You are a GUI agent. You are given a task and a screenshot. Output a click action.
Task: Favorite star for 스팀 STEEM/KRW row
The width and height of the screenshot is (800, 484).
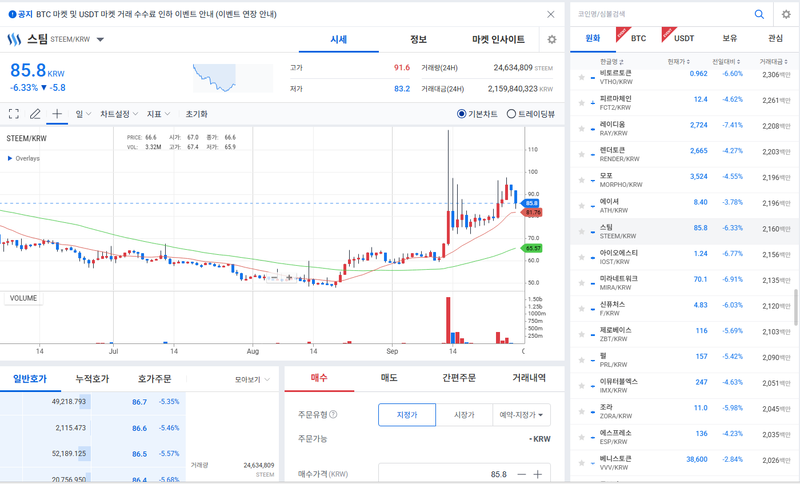[x=581, y=232]
